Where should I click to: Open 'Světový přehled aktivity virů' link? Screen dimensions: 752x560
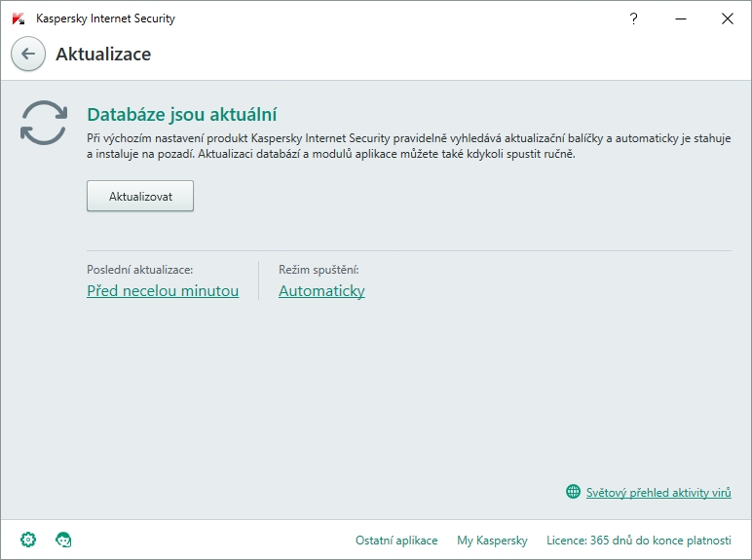coord(658,493)
